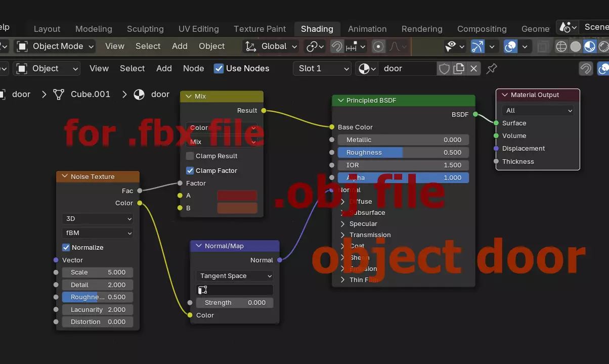The width and height of the screenshot is (609, 364).
Task: Collapse the Noise Texture node
Action: (64, 177)
